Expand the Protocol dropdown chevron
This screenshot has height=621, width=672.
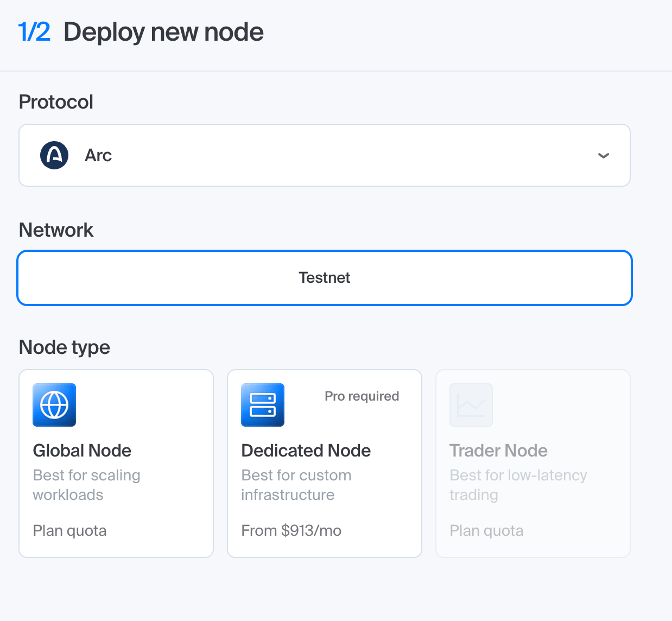tap(604, 156)
